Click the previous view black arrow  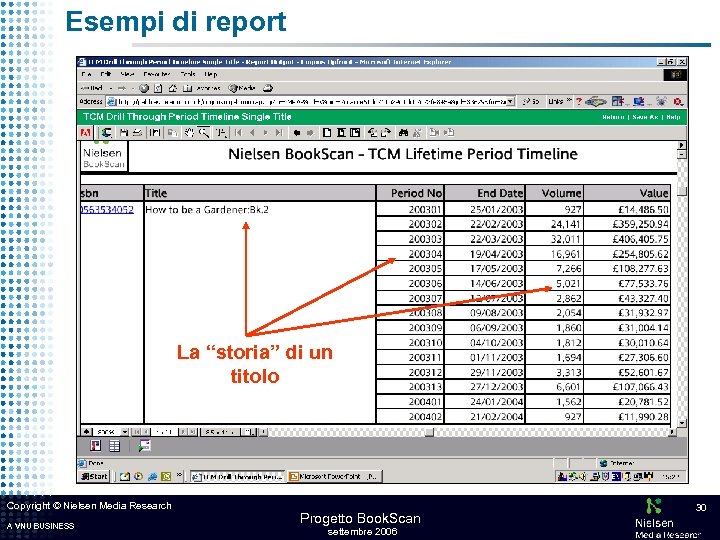(297, 133)
